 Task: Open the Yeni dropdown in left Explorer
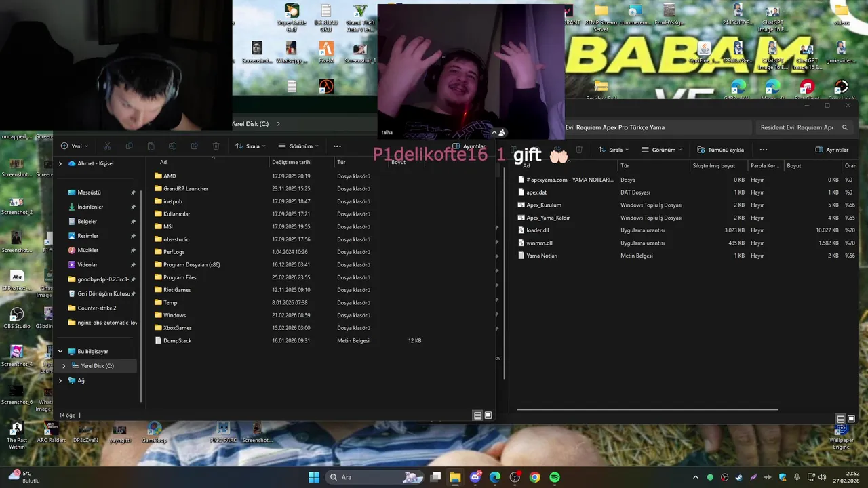click(74, 146)
